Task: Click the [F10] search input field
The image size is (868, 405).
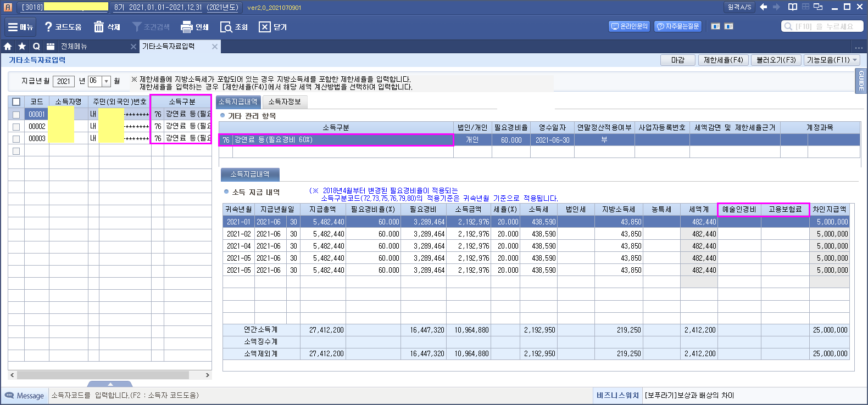Action: (x=822, y=26)
